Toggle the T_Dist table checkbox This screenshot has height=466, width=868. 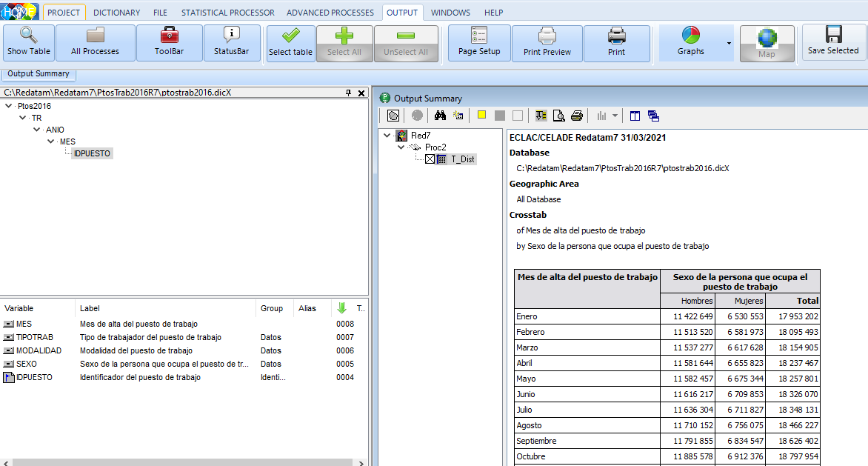tap(430, 159)
